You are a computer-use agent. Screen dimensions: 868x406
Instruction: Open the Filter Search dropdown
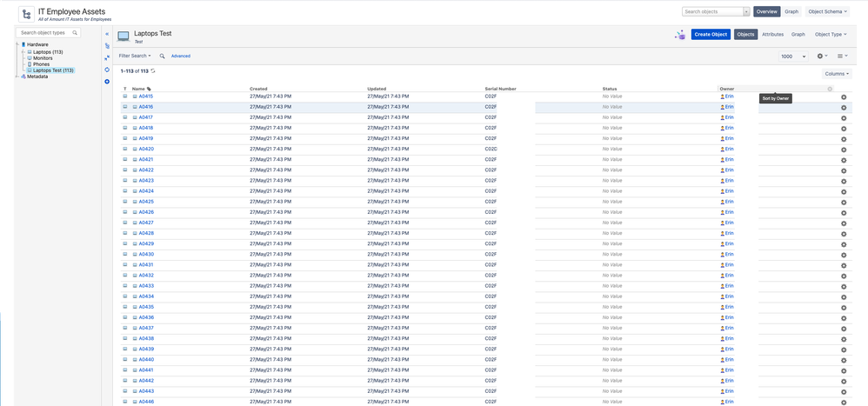click(135, 56)
